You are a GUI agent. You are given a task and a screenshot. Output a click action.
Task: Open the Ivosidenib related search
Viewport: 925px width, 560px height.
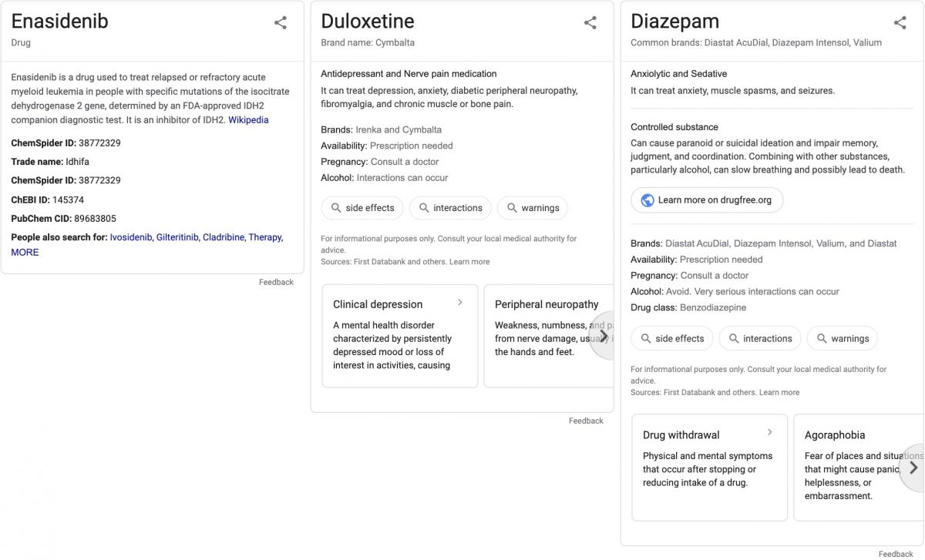131,237
